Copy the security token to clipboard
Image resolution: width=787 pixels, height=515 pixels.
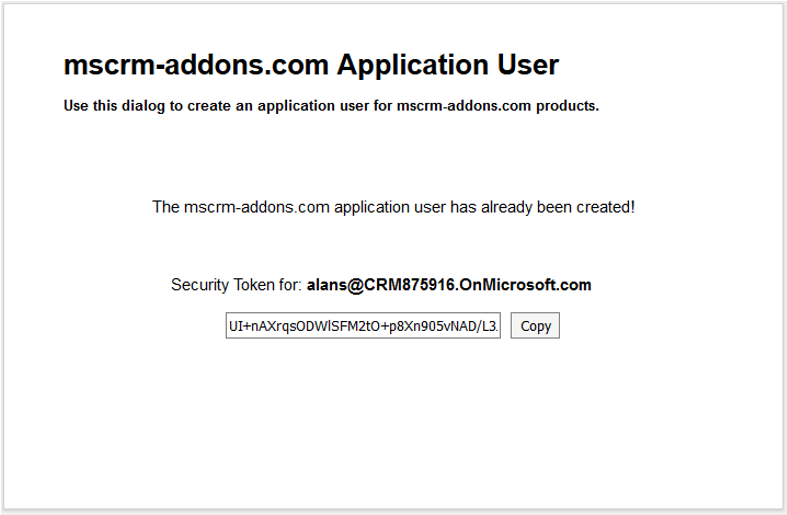coord(535,326)
